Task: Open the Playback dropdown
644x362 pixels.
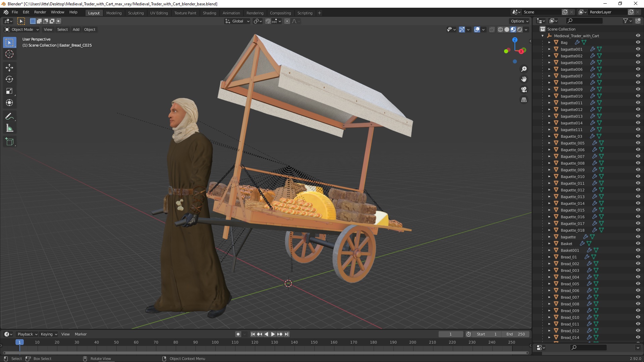Action: tap(27, 334)
